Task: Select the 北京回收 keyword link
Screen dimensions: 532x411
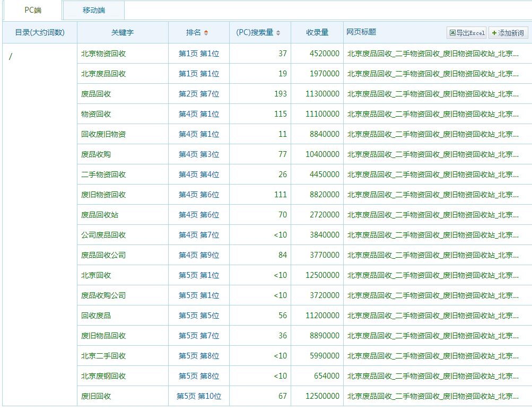Action: point(96,275)
